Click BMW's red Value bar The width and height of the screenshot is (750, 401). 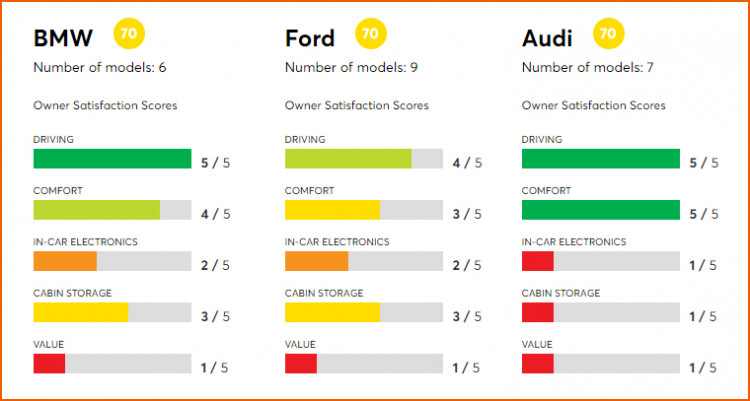point(49,364)
